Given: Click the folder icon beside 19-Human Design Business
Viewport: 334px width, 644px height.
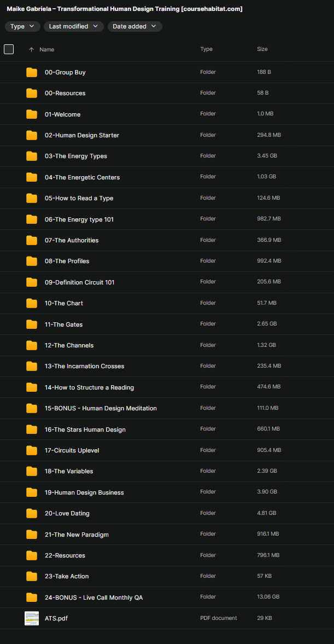Looking at the screenshot, I should (32, 492).
